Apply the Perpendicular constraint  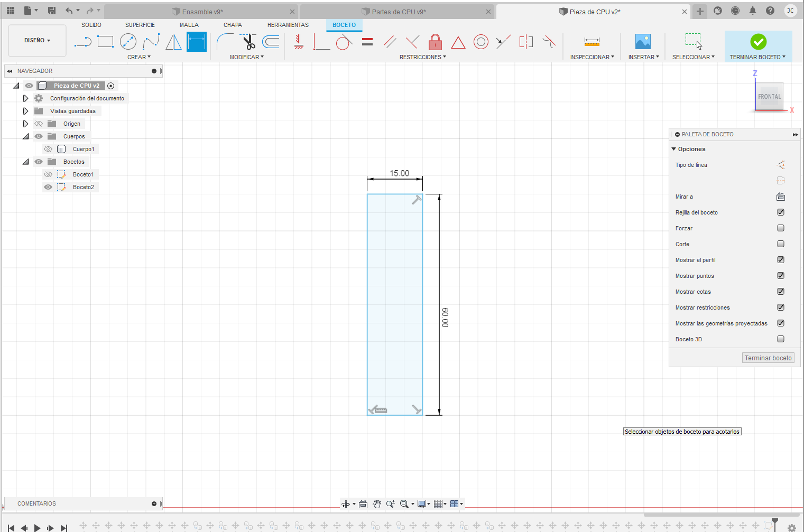coord(413,42)
